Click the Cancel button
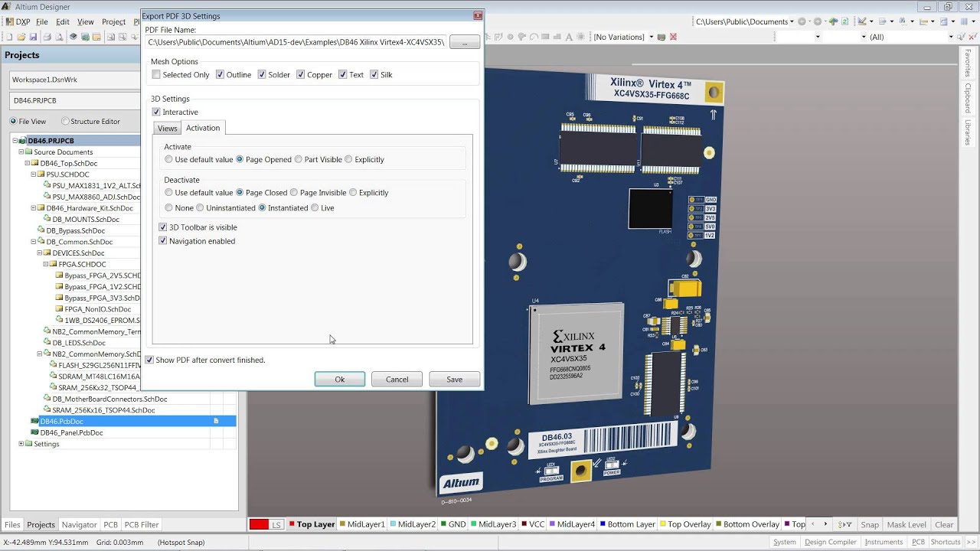980x551 pixels. (x=397, y=379)
